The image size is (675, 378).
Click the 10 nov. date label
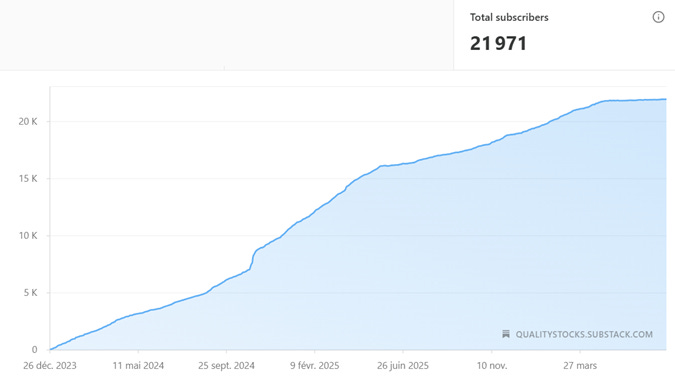coord(492,366)
